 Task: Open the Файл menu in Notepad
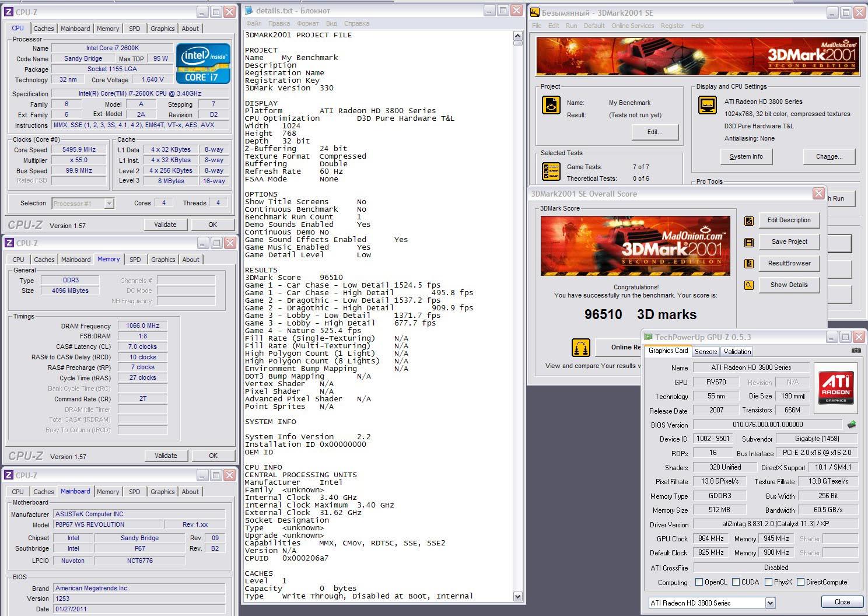254,23
